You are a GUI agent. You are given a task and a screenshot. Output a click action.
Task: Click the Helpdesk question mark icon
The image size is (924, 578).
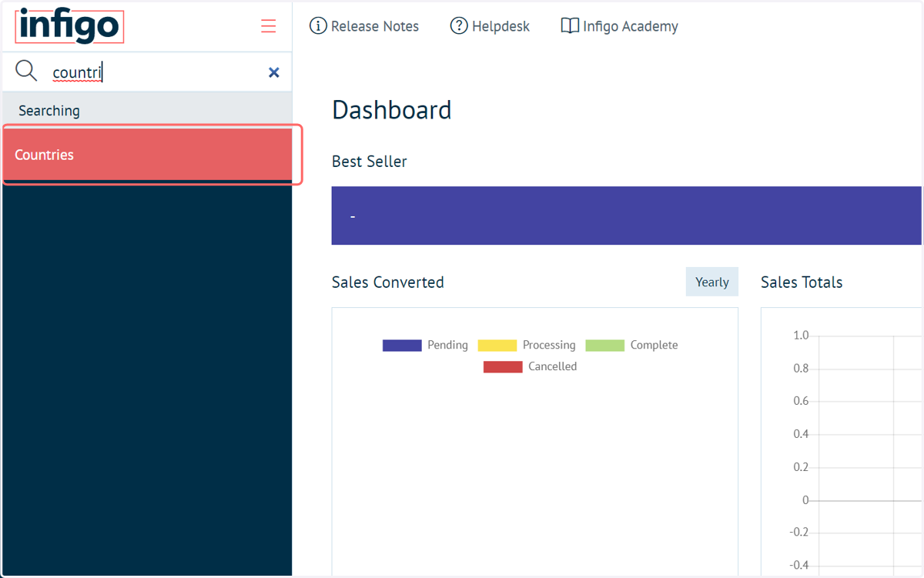pyautogui.click(x=459, y=26)
